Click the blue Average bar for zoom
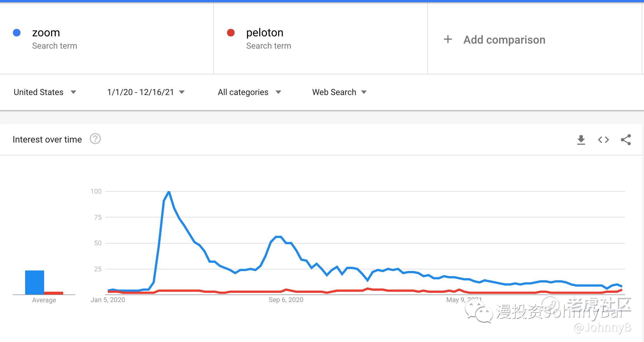Image resolution: width=644 pixels, height=342 pixels. pos(35,282)
